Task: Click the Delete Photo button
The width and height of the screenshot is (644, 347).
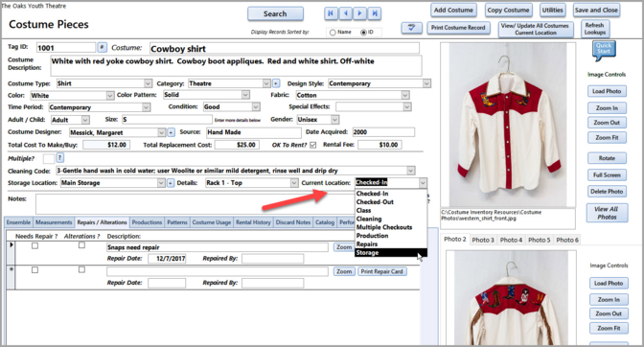Action: click(x=607, y=192)
